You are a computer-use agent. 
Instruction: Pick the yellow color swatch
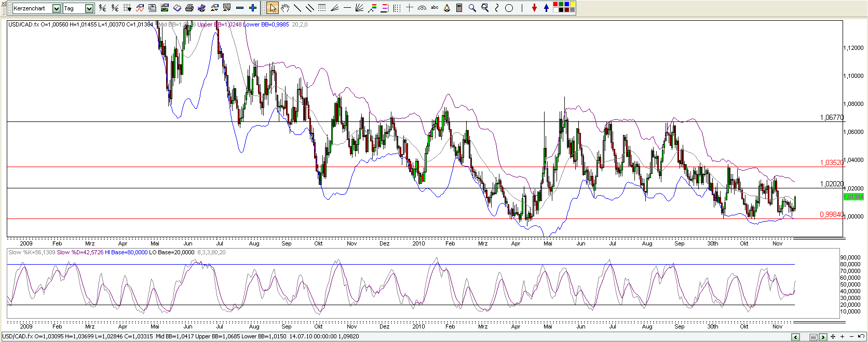click(572, 4)
